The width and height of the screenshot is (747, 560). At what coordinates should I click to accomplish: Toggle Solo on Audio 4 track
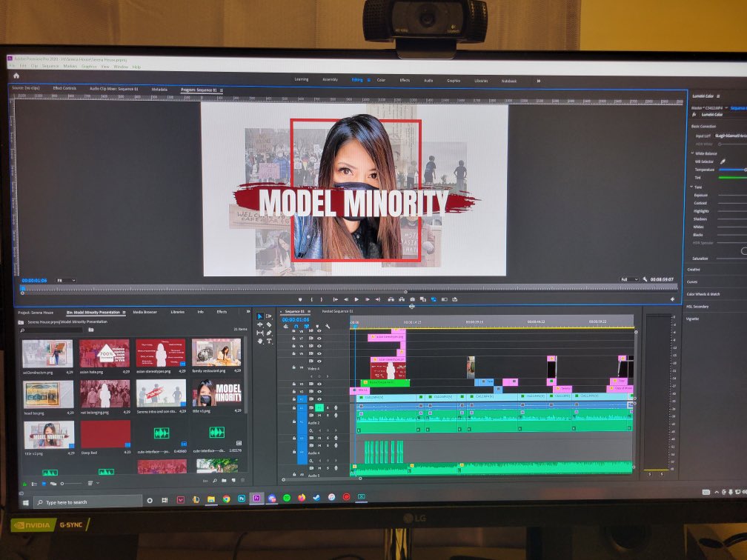tap(328, 445)
